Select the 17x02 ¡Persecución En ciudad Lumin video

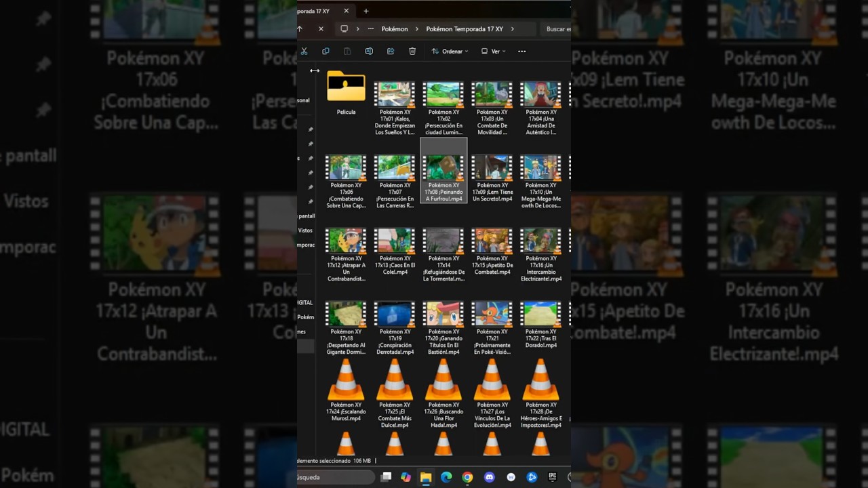click(x=443, y=108)
